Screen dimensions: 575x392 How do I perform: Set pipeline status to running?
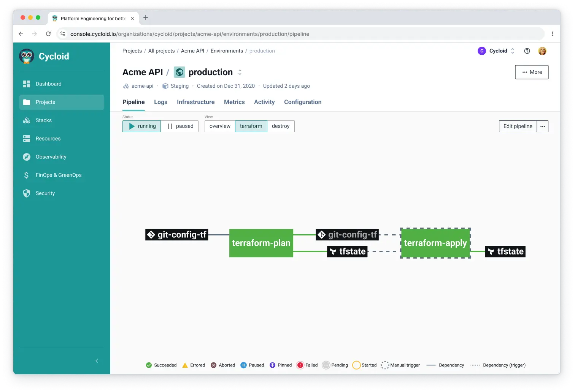click(142, 126)
